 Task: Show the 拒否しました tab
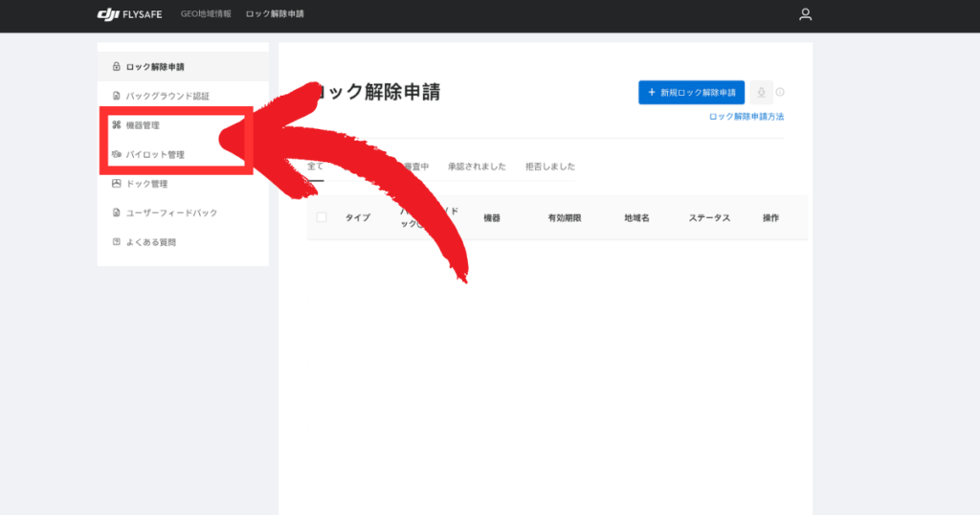click(x=550, y=167)
